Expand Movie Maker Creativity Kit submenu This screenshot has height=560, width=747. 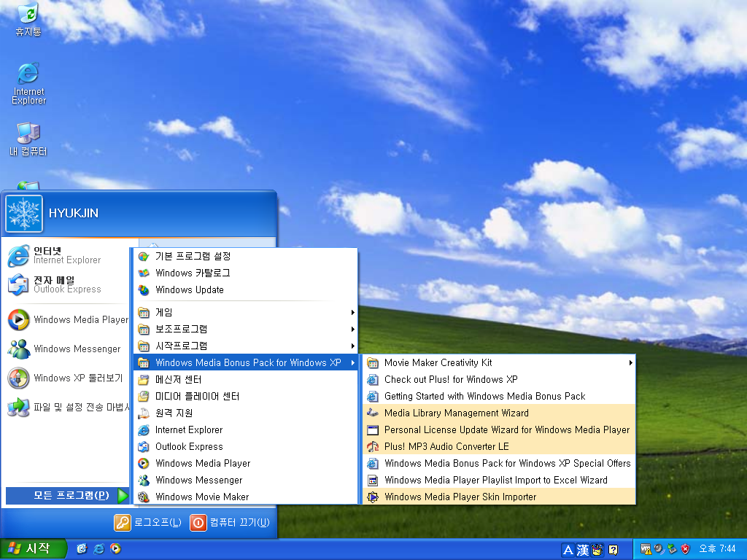click(x=499, y=363)
